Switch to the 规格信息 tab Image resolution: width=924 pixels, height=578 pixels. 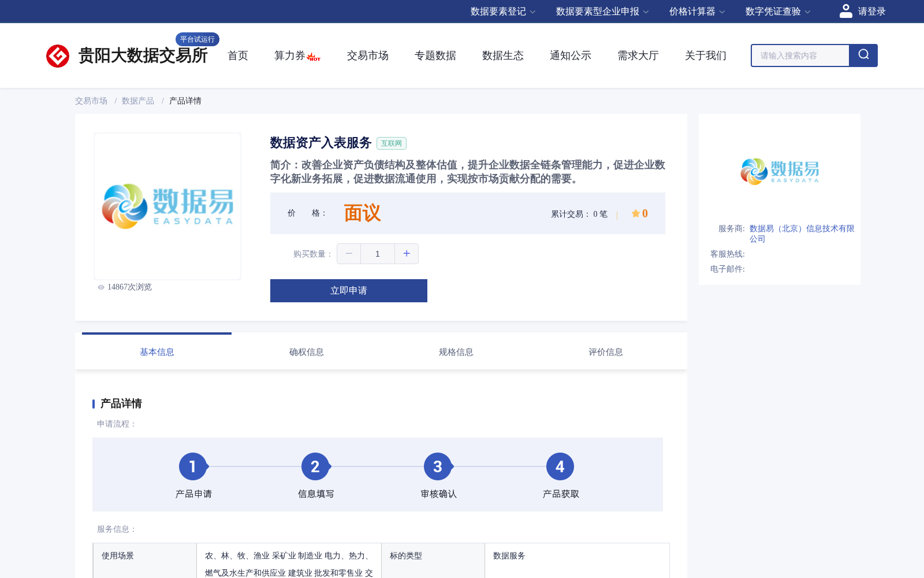[x=456, y=352]
